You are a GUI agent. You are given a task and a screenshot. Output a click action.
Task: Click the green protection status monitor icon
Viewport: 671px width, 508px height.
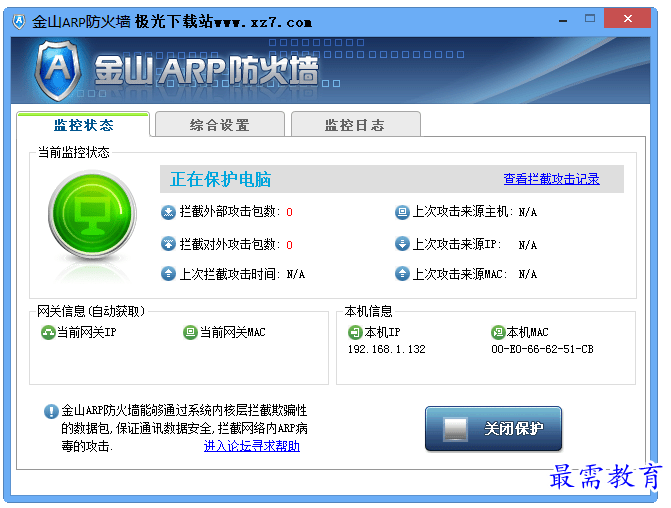click(92, 214)
